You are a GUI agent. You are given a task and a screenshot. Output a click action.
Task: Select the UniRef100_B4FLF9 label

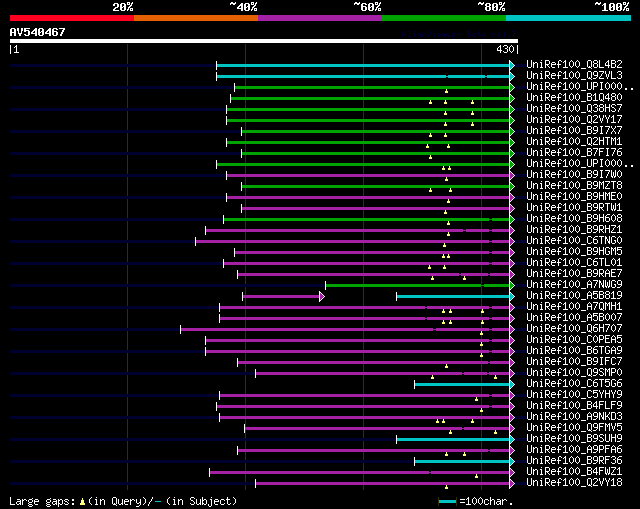coord(574,406)
